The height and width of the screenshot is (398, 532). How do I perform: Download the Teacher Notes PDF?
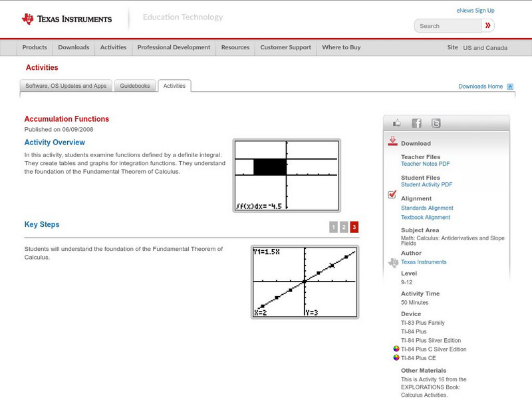(425, 164)
